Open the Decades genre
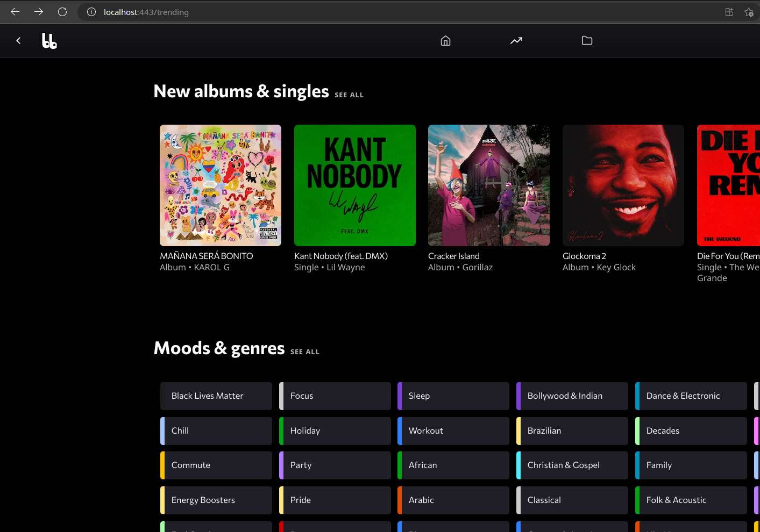Viewport: 760px width, 532px height. [x=691, y=431]
